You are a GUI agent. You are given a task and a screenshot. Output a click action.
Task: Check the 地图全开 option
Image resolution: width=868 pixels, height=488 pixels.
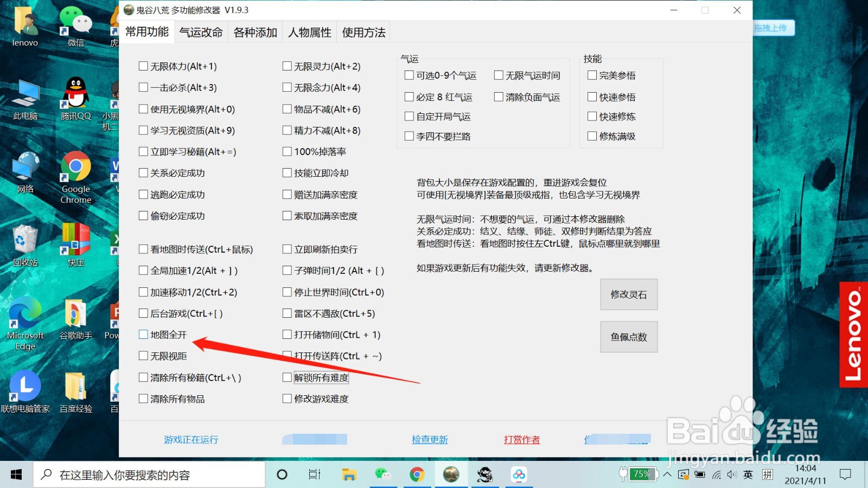tap(143, 335)
